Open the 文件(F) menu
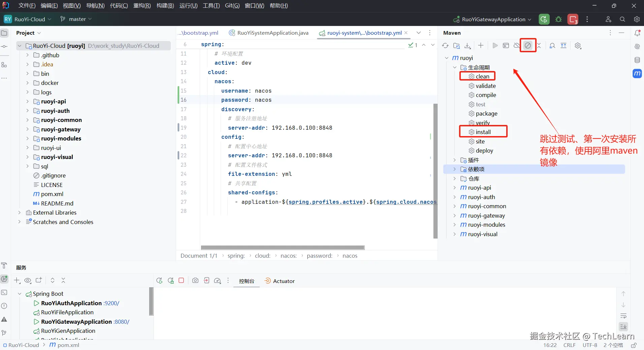 pos(27,6)
